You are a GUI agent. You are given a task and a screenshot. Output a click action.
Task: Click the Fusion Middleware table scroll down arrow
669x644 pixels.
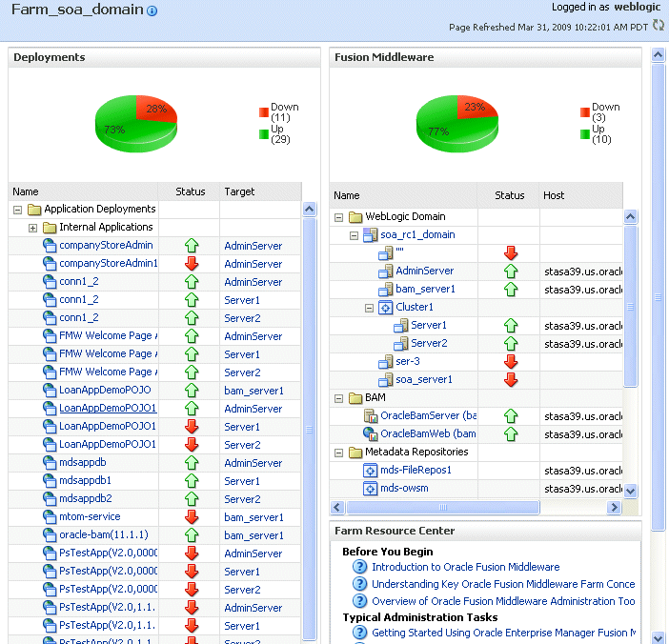click(x=630, y=491)
